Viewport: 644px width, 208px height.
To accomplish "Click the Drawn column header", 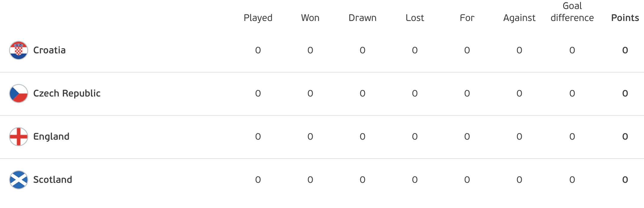I will click(x=363, y=18).
